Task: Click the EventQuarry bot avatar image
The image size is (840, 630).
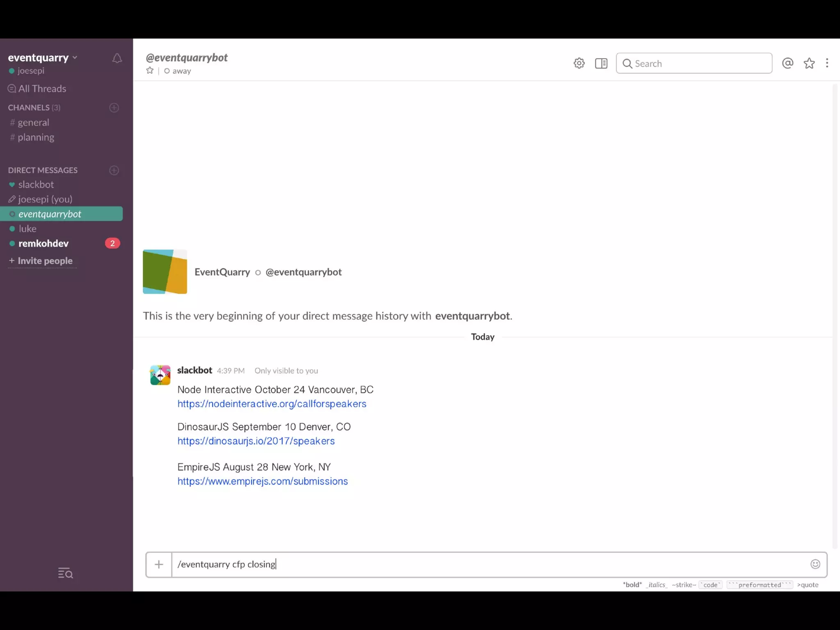Action: [165, 272]
